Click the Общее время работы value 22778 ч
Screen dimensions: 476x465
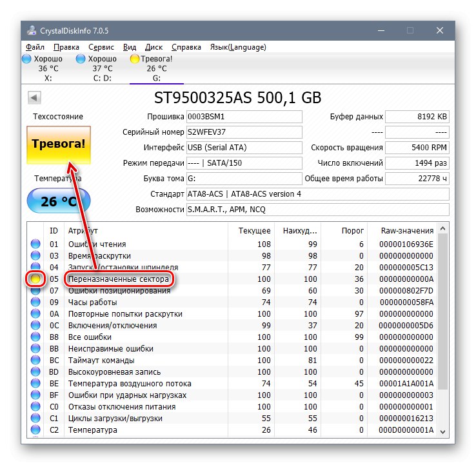[417, 179]
